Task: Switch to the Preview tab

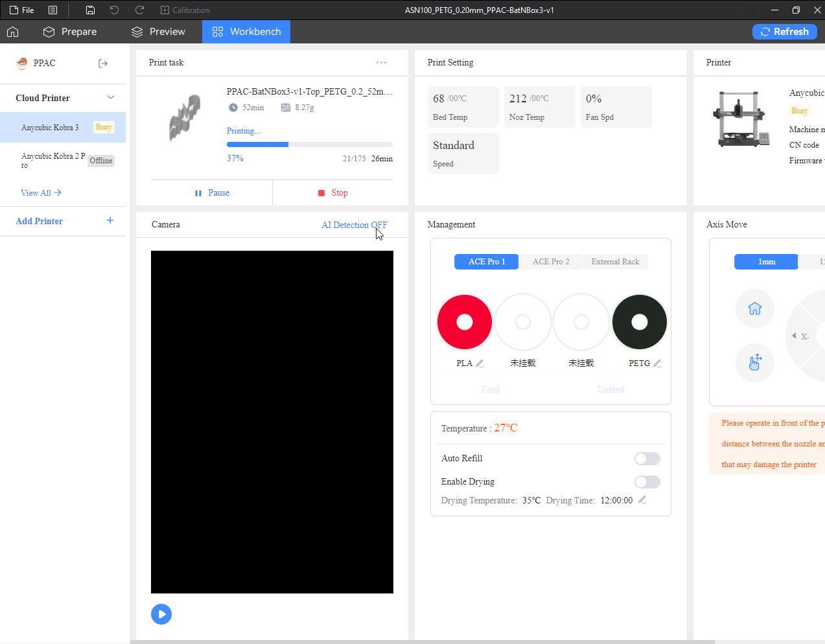Action: click(158, 32)
